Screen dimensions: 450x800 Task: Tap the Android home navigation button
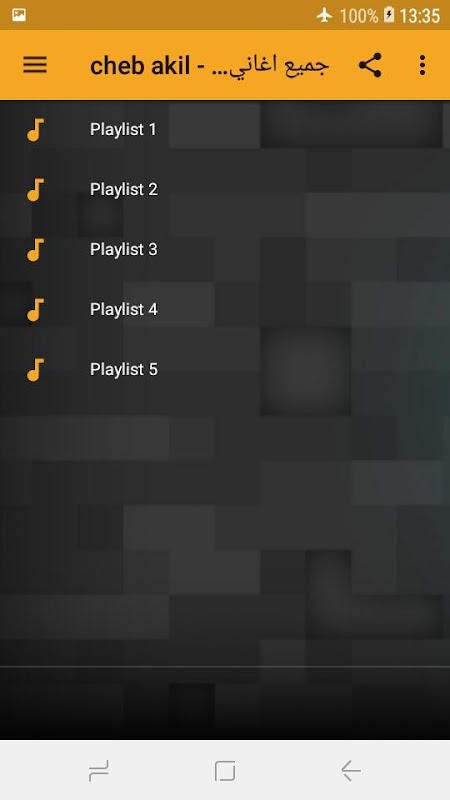point(225,770)
